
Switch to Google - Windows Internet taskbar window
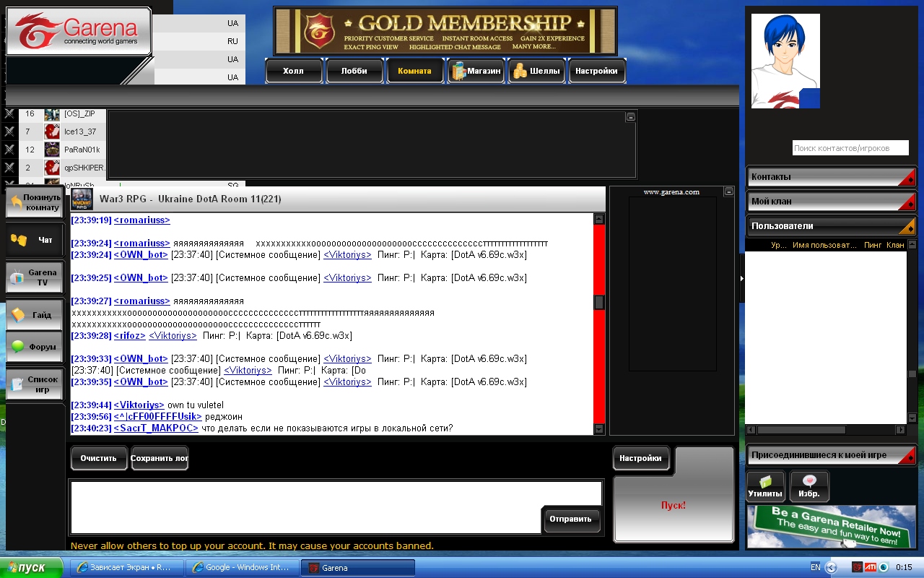coord(243,567)
